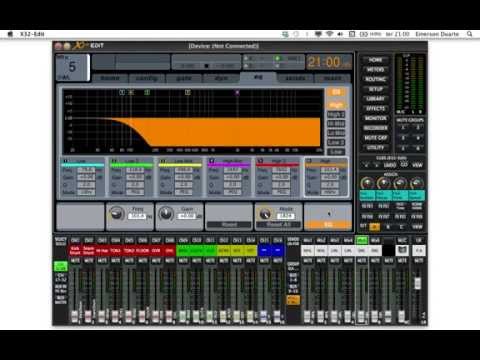
Task: Toggle mute group 1
Action: pyautogui.click(x=403, y=128)
